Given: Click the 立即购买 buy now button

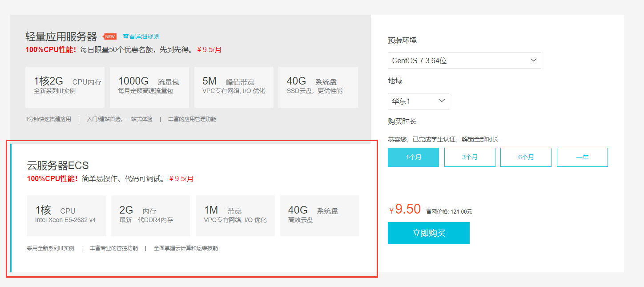Looking at the screenshot, I should [x=429, y=233].
